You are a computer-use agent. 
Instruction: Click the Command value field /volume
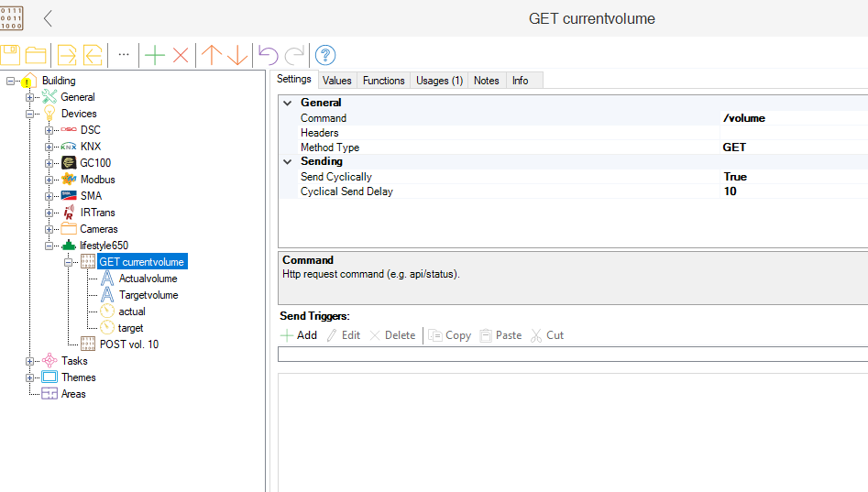click(x=743, y=118)
